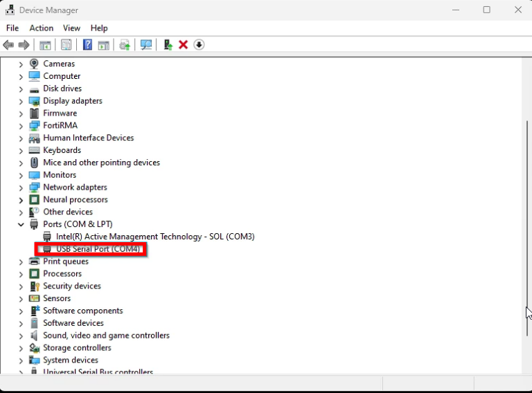
Task: Click the Forward arrow toolbar icon
Action: (x=24, y=45)
